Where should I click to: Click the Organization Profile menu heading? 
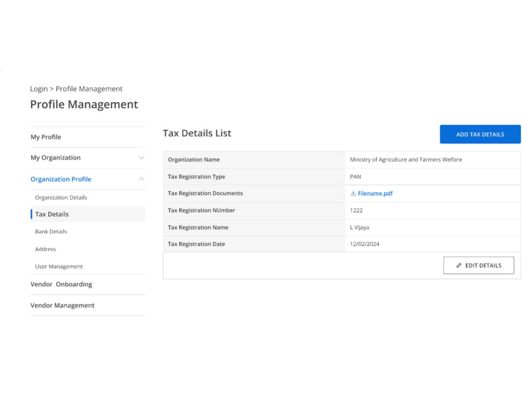[61, 179]
